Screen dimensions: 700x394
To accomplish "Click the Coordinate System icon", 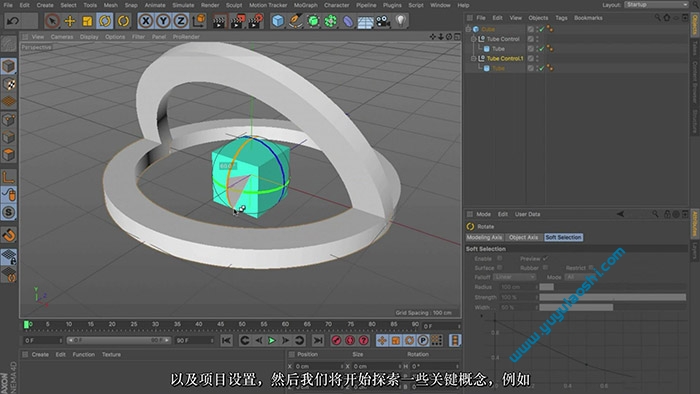I will [199, 21].
